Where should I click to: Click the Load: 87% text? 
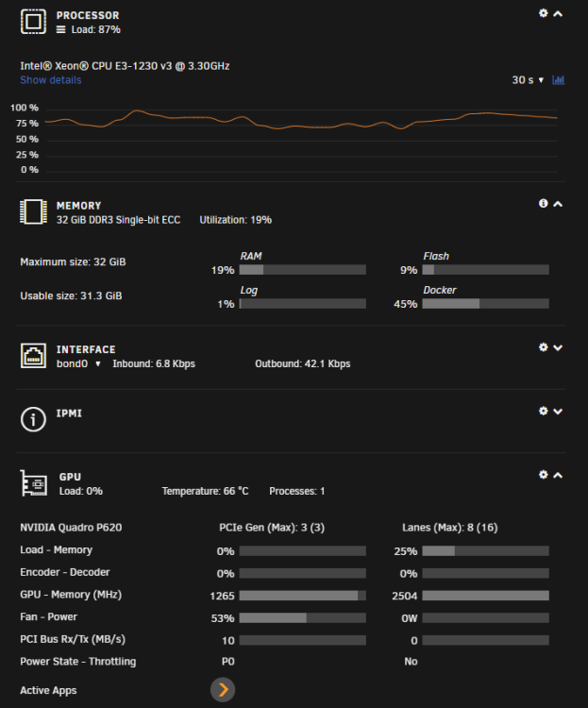95,30
